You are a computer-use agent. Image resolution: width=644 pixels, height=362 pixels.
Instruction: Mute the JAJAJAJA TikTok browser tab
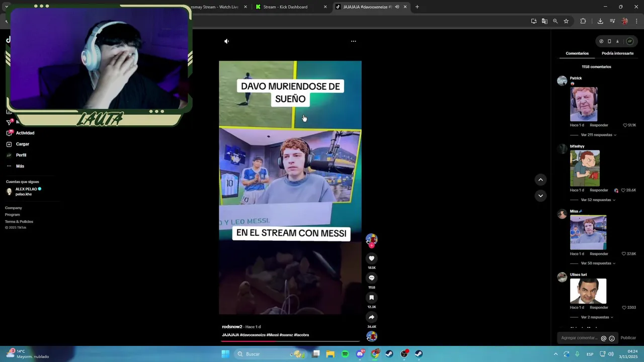[397, 7]
